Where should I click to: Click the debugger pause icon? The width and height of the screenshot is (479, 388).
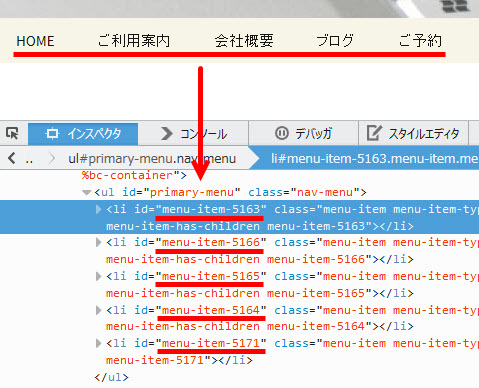(281, 133)
